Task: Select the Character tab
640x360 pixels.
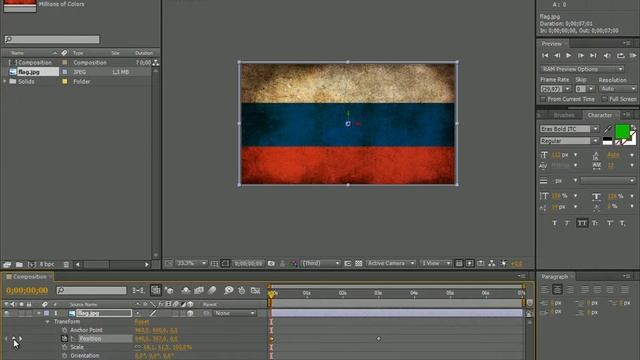Action: click(600, 115)
